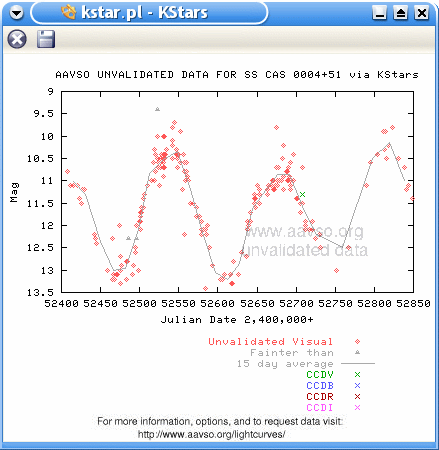Image resolution: width=439 pixels, height=450 pixels.
Task: Click the dark red CCDR legend cross
Action: click(x=357, y=396)
